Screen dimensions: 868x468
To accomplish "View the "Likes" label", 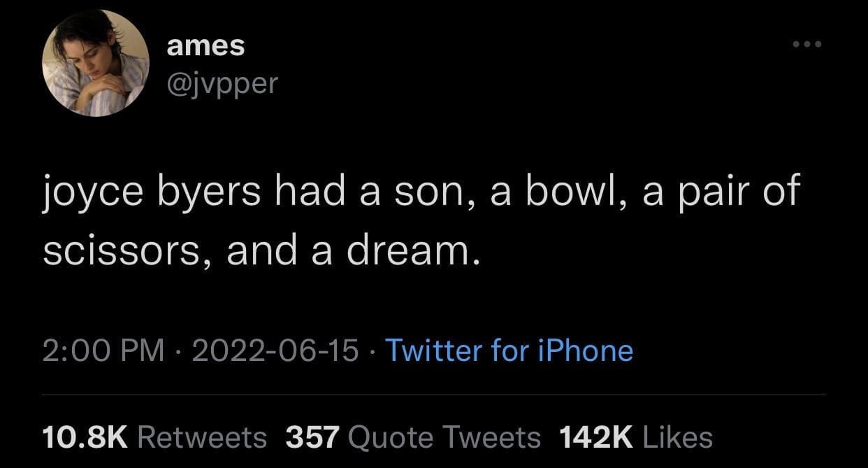I will point(677,437).
